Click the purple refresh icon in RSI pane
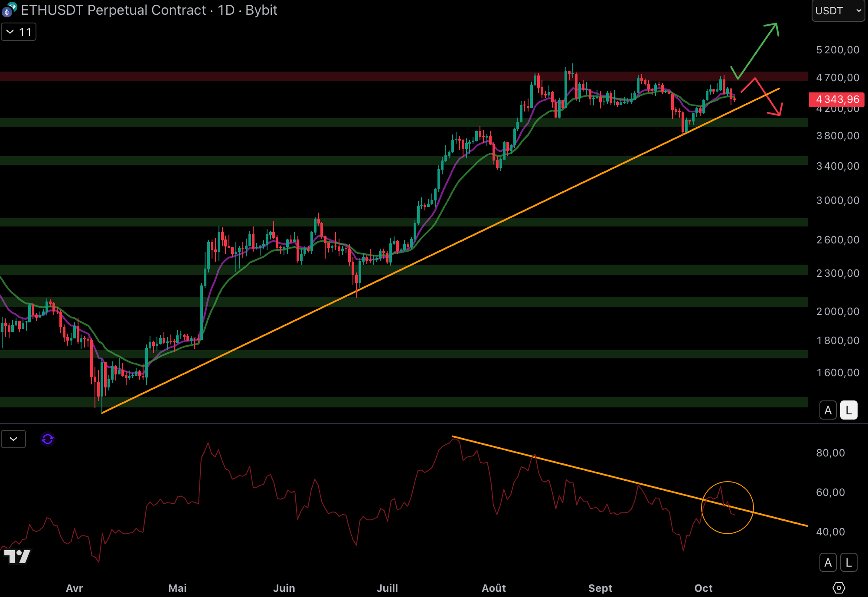The width and height of the screenshot is (868, 597). 48,439
